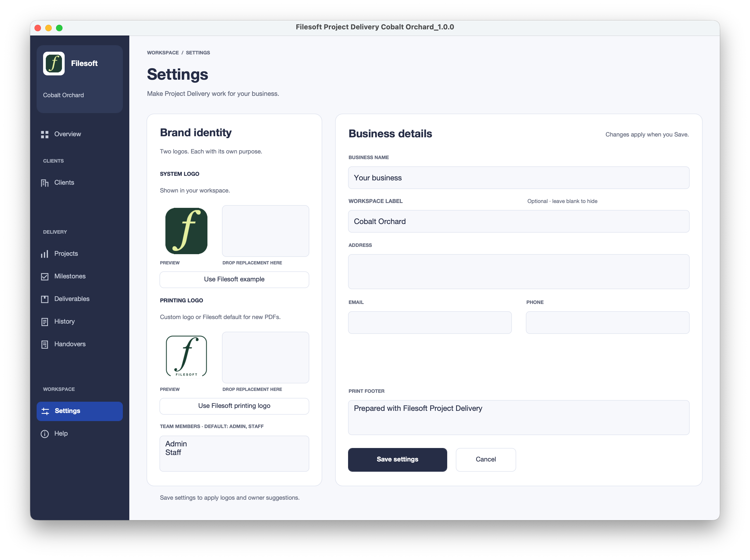Open the Overview page
Image resolution: width=750 pixels, height=560 pixels.
80,134
